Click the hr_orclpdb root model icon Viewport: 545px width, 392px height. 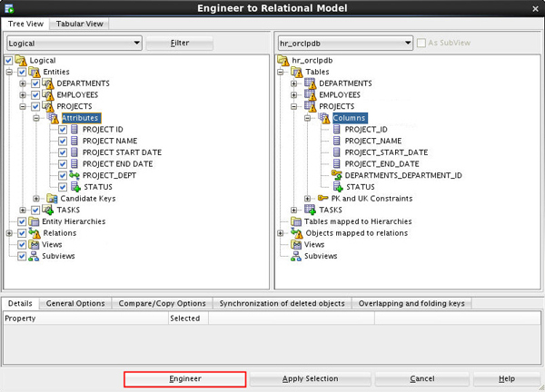[x=283, y=60]
